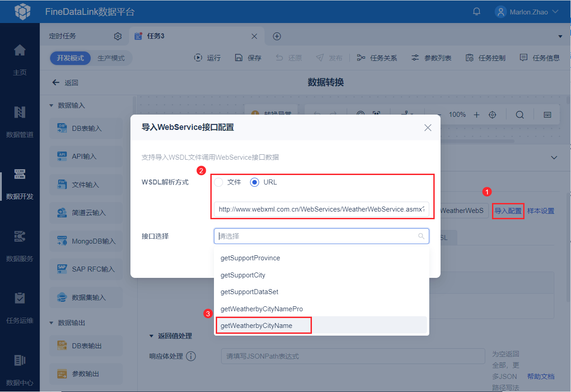This screenshot has width=571, height=392.
Task: Run the task with 运行
Action: (x=207, y=58)
